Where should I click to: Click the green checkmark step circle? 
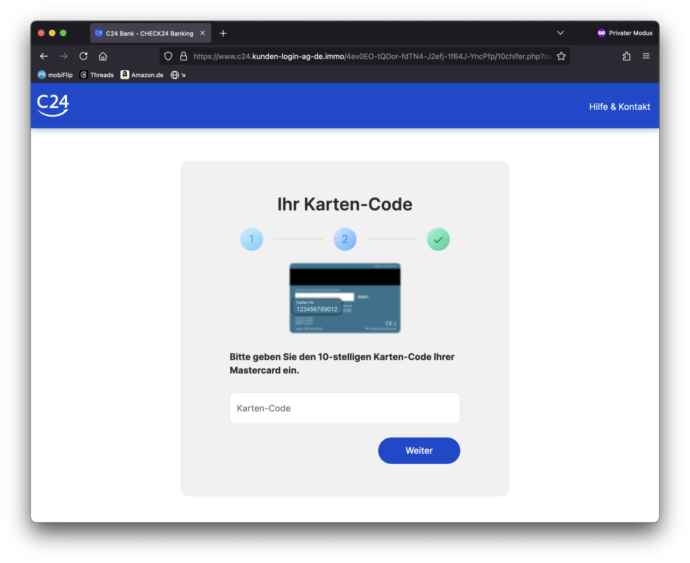tap(438, 239)
